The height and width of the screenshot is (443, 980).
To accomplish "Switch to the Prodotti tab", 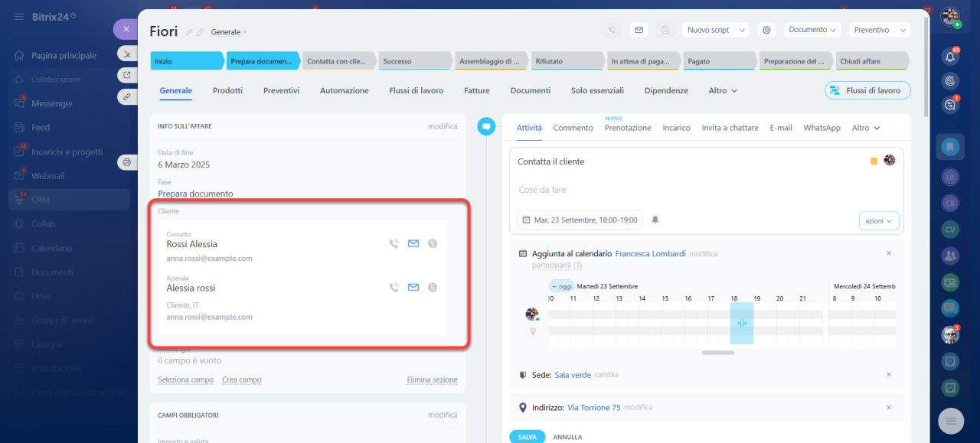I will 227,90.
